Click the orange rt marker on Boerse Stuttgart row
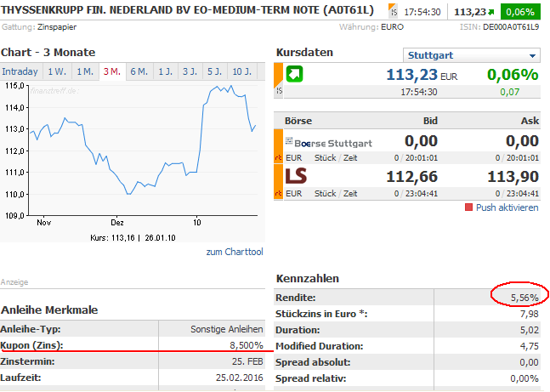The image size is (550, 392). 278,157
